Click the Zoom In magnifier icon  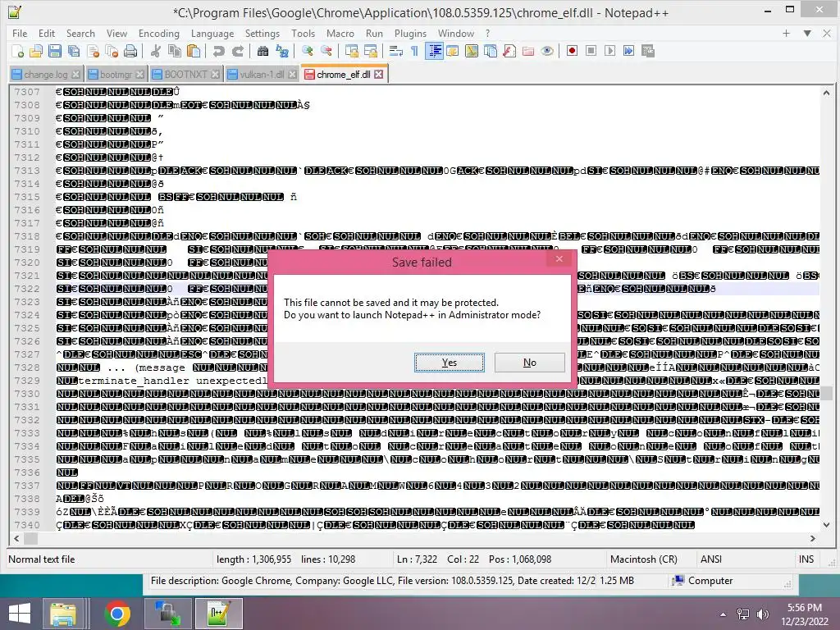pos(307,51)
